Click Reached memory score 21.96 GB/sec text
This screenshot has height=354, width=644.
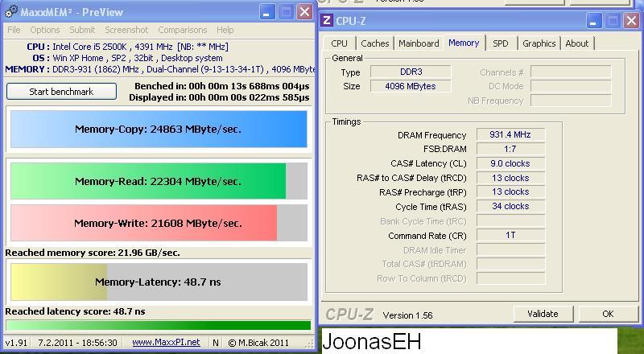pyautogui.click(x=93, y=253)
